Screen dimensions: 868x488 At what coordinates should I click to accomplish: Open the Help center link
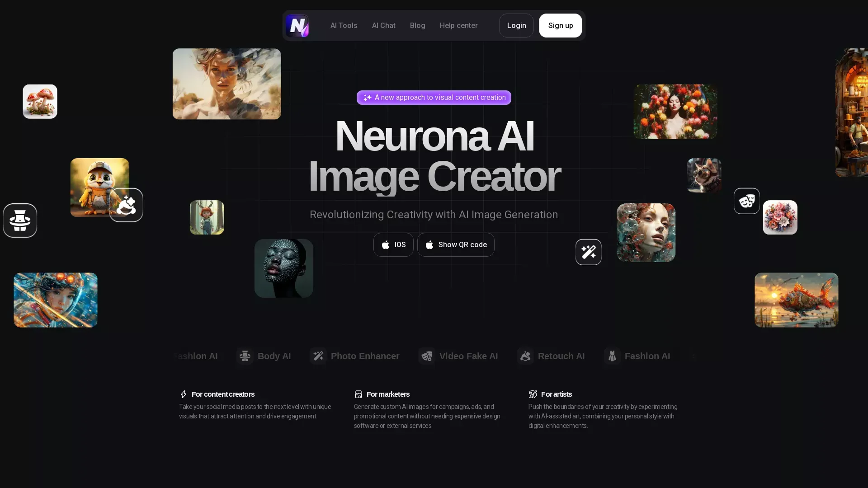pyautogui.click(x=458, y=26)
